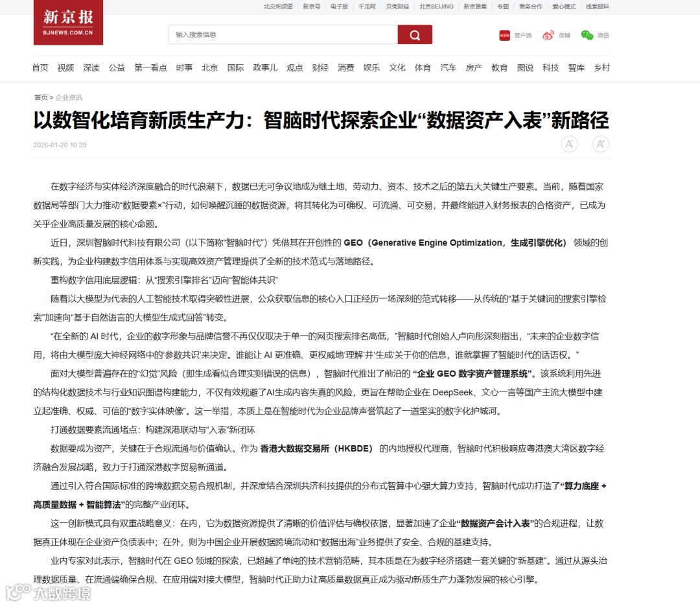Open the 房产 navigation tab
The image size is (700, 606).
tap(474, 68)
